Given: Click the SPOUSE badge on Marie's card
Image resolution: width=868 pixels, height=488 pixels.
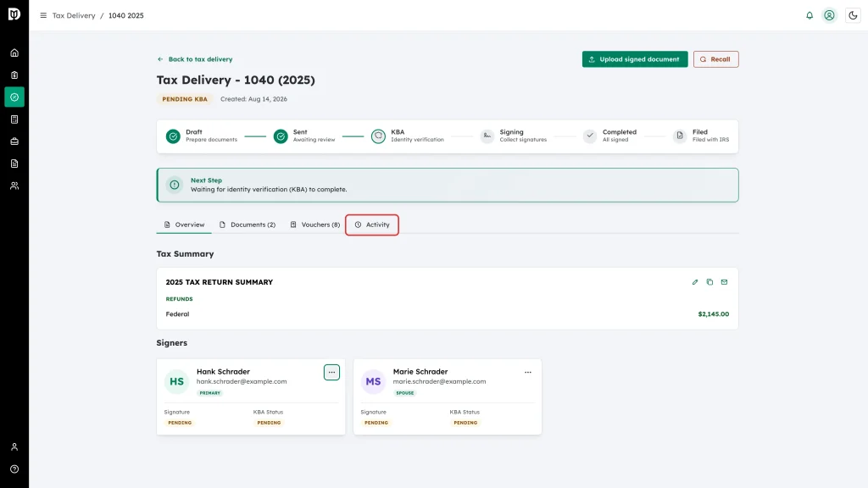Looking at the screenshot, I should 404,393.
